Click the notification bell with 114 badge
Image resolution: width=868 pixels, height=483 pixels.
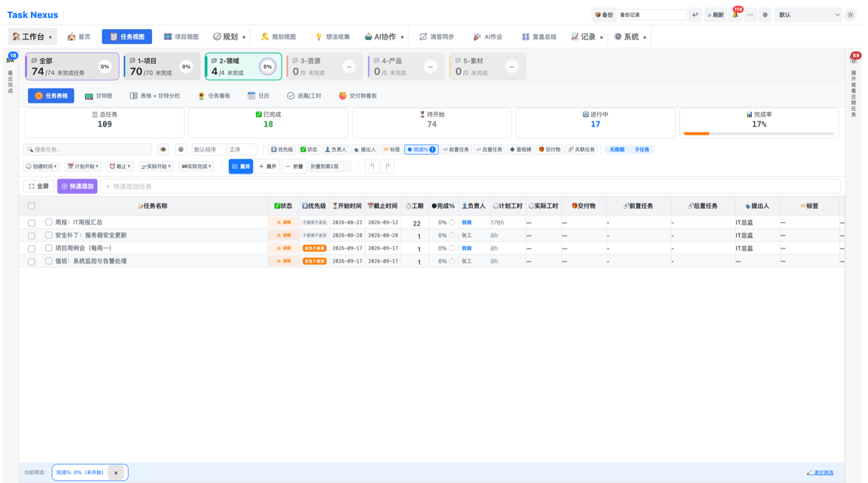[735, 15]
